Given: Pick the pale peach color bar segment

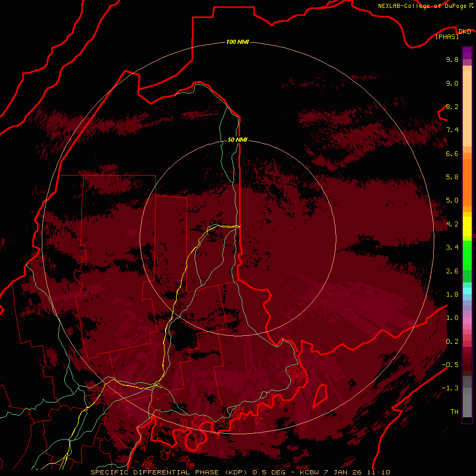Looking at the screenshot, I should (467, 108).
